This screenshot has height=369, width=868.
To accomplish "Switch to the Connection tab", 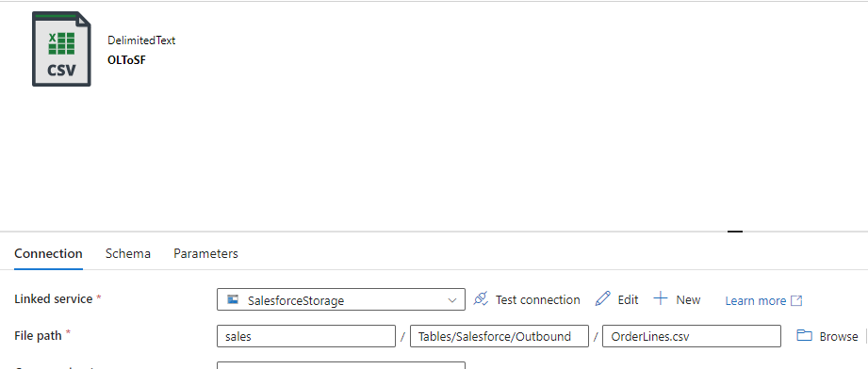I will point(48,253).
